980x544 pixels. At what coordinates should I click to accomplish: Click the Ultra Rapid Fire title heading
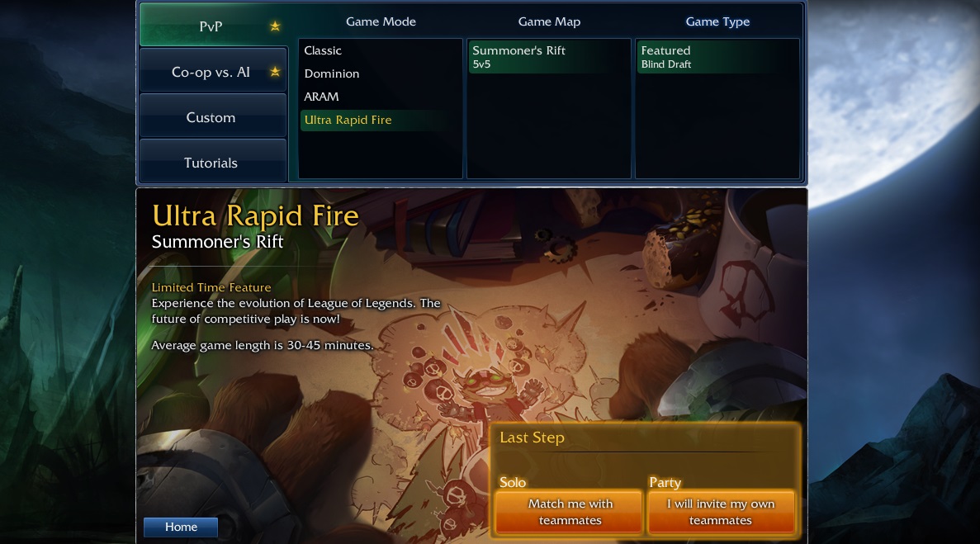click(x=255, y=216)
